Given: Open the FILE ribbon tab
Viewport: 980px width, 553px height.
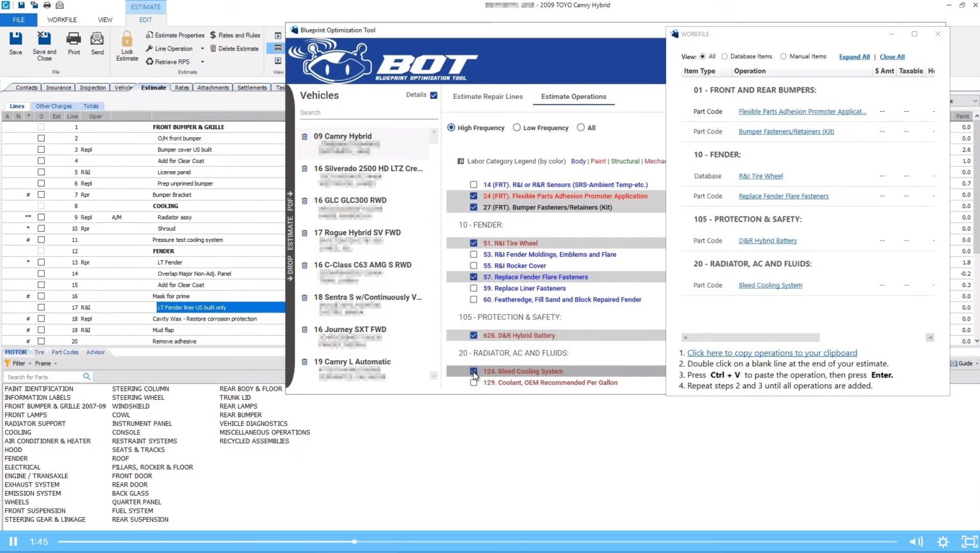Looking at the screenshot, I should (x=19, y=20).
